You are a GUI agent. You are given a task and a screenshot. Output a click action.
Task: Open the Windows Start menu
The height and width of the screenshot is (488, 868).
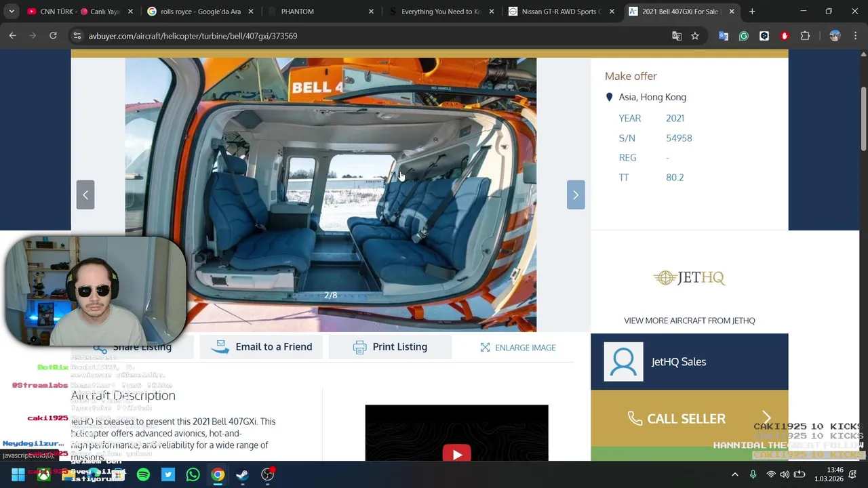[x=18, y=474]
